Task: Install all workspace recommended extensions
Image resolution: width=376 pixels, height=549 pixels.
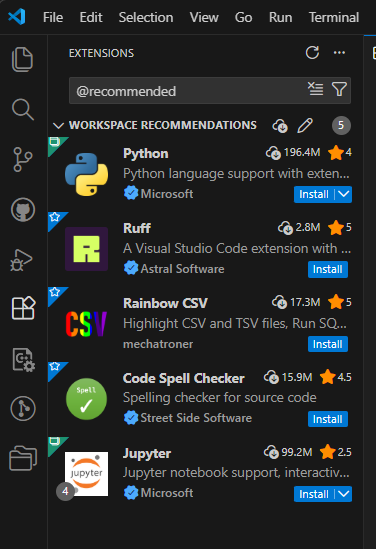Action: pyautogui.click(x=280, y=126)
